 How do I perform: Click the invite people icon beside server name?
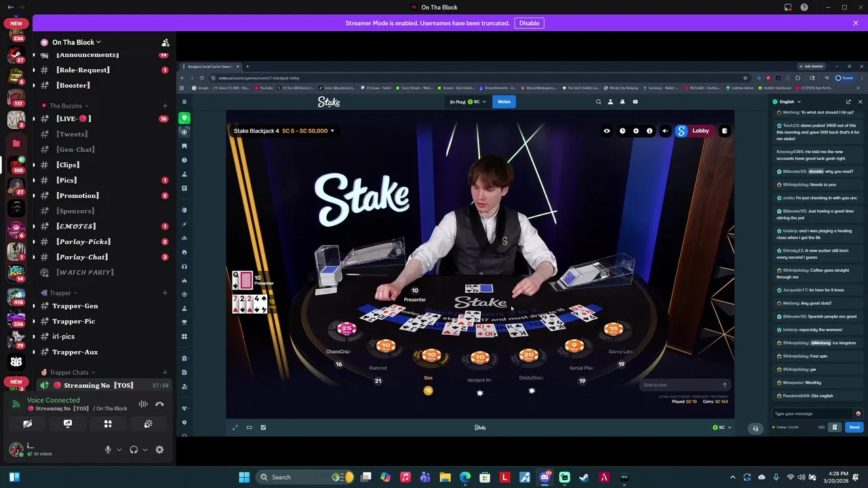coord(165,42)
